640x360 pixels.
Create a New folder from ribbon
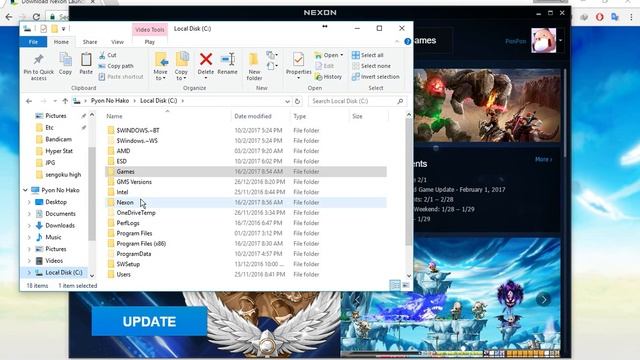pos(254,67)
